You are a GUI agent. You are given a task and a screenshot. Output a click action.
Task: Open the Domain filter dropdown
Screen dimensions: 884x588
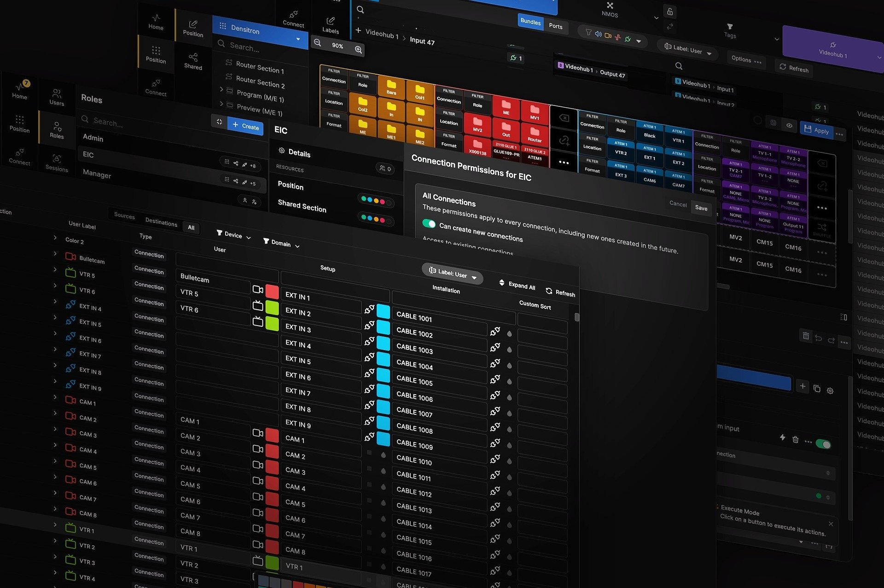pyautogui.click(x=281, y=243)
